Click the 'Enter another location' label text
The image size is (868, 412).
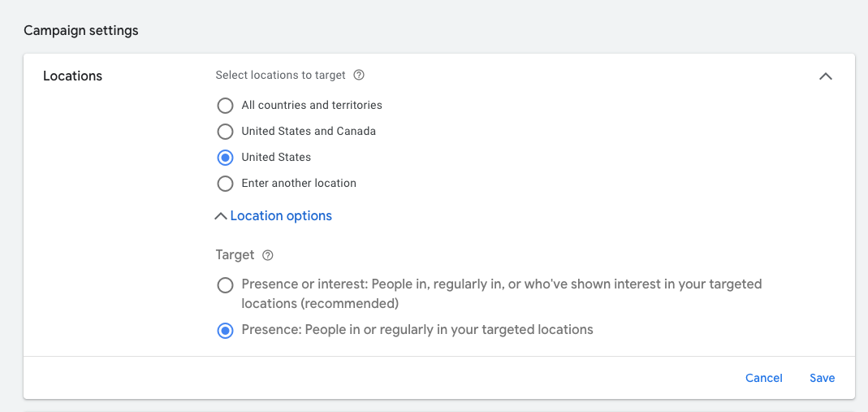(x=299, y=183)
